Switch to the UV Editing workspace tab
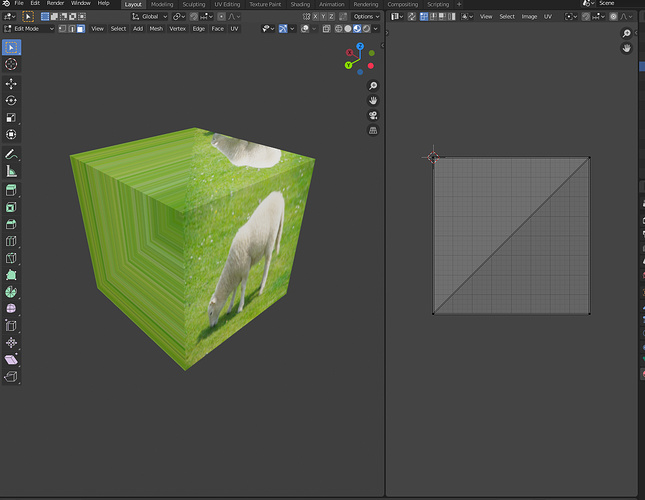645x500 pixels. 227,5
